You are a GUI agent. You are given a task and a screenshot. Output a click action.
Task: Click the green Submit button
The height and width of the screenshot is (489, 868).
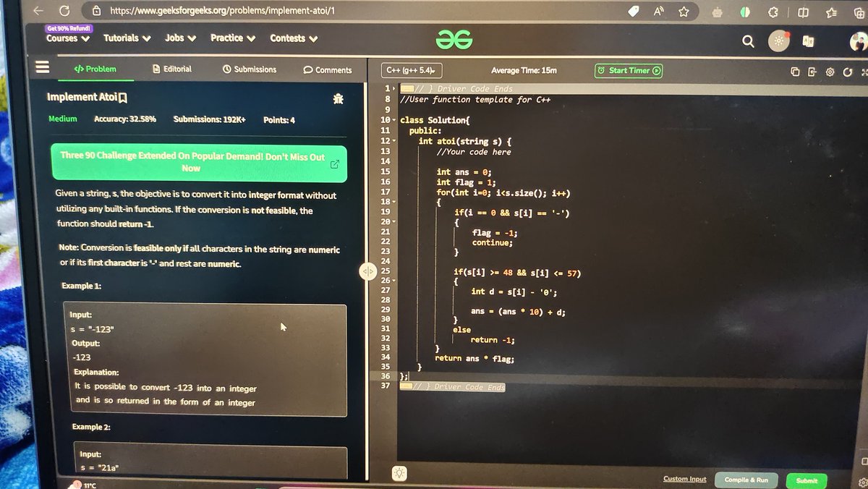pos(807,480)
